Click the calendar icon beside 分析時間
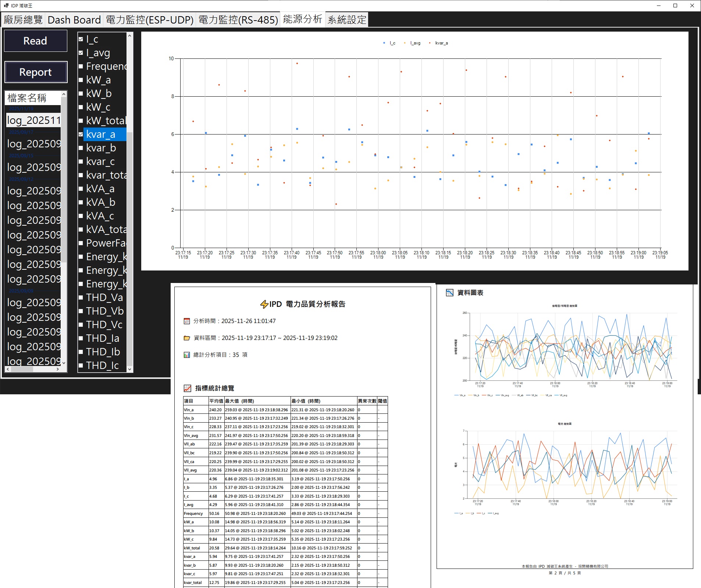 tap(187, 321)
